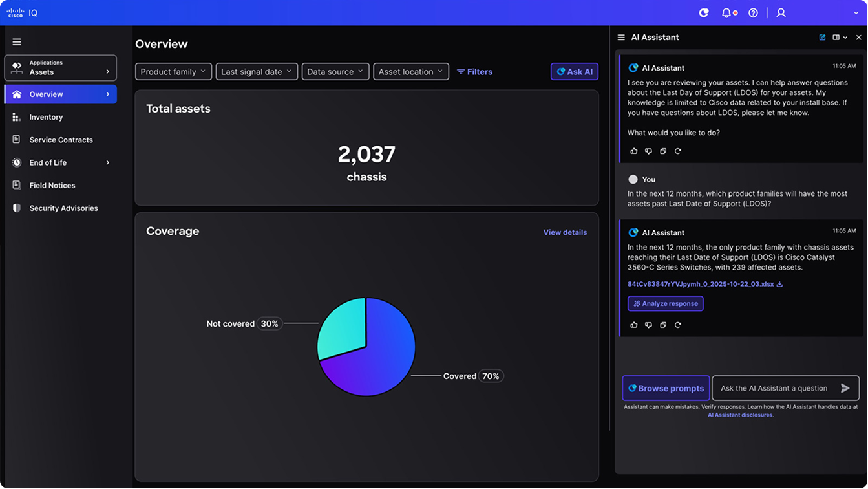Click the Covered 70% label

473,376
